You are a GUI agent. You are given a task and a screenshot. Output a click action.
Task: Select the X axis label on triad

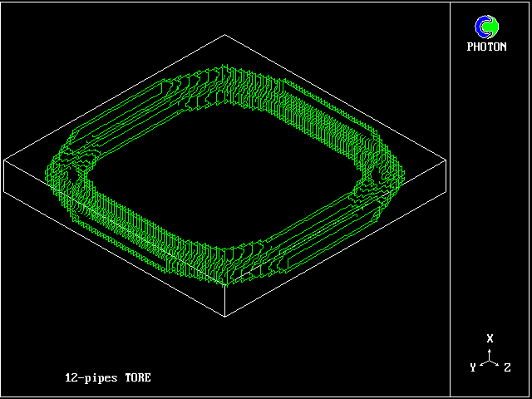tap(490, 339)
